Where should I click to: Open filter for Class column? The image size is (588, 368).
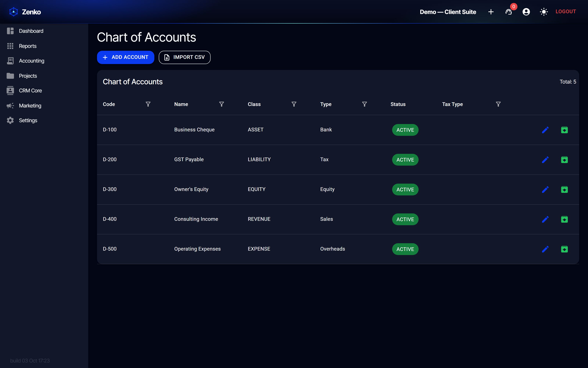point(294,104)
